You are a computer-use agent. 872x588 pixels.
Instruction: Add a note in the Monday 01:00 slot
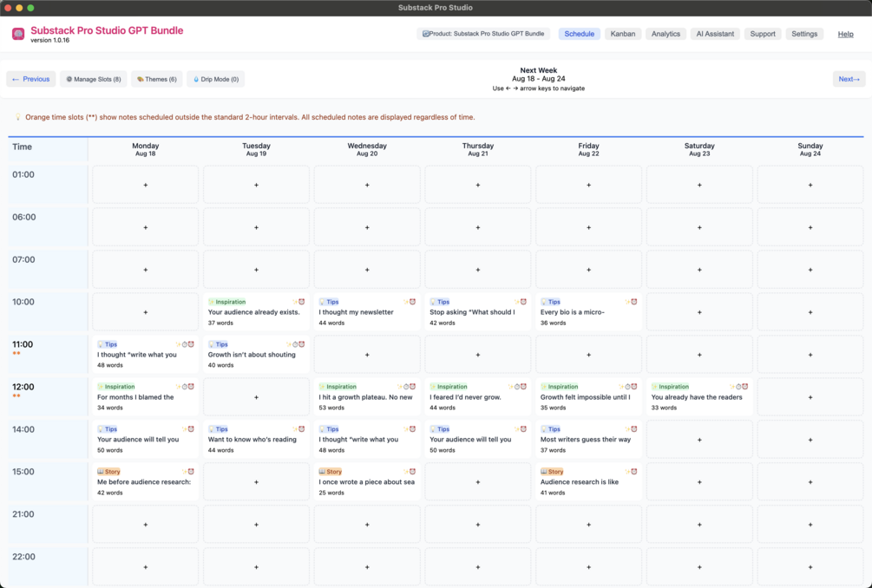point(145,185)
